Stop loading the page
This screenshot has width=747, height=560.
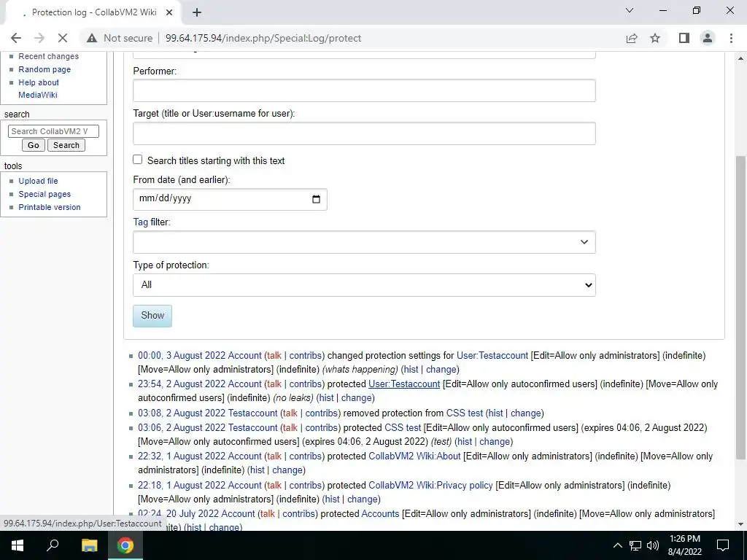pyautogui.click(x=63, y=38)
